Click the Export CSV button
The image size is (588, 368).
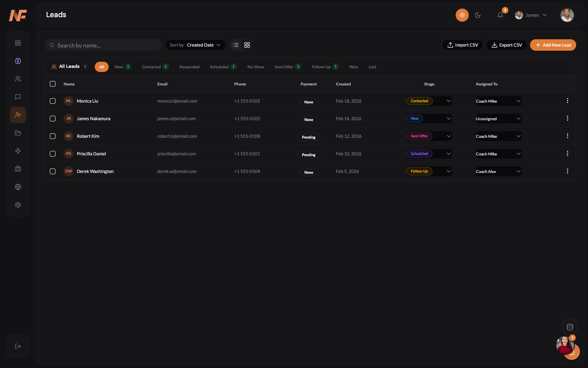[x=506, y=45]
